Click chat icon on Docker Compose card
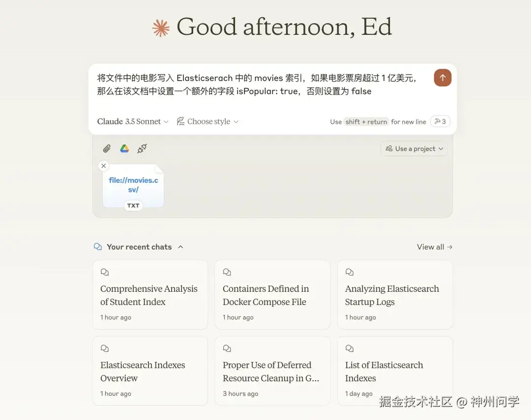This screenshot has width=531, height=420. tap(227, 272)
